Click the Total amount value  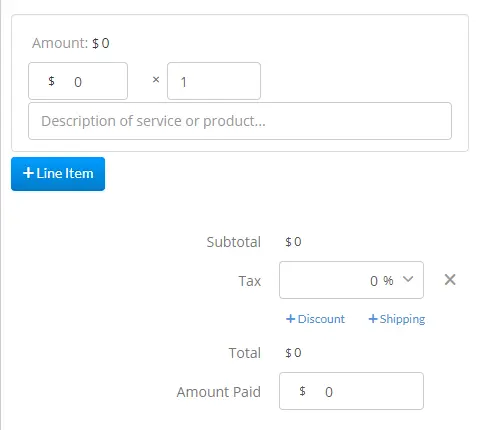pos(293,353)
